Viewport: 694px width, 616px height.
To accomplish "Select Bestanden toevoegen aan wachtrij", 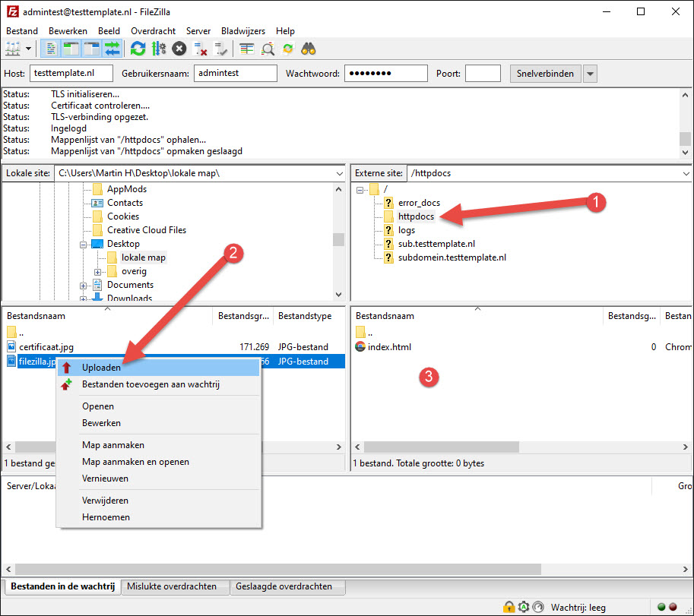I will [x=158, y=384].
